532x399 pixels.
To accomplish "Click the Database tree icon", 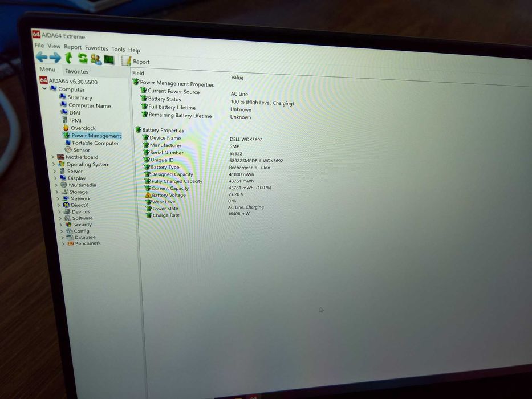I will [x=70, y=237].
